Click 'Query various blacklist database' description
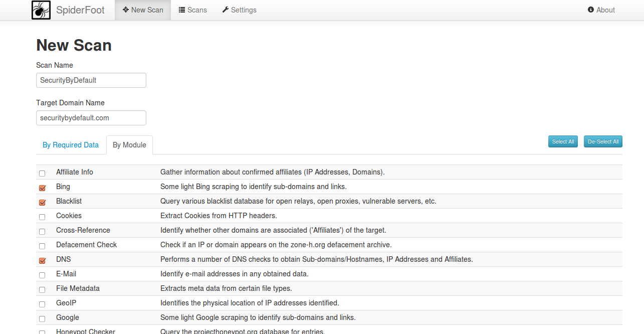This screenshot has width=644, height=334. tap(298, 201)
